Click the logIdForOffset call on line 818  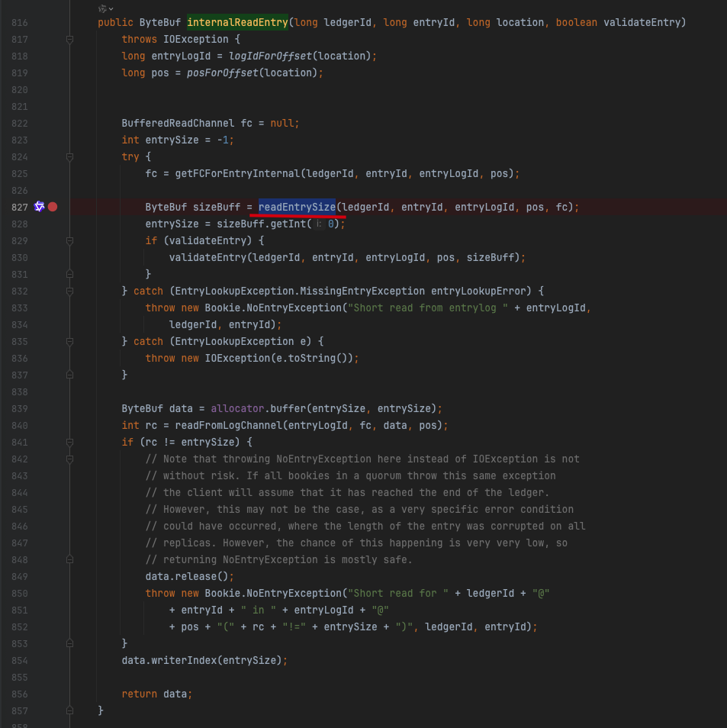coord(270,56)
